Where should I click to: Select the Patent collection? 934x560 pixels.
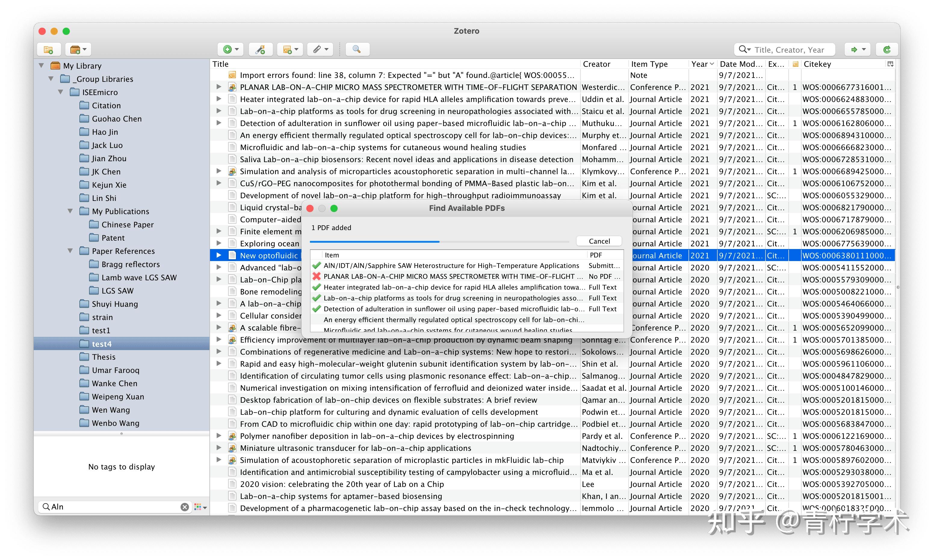[x=113, y=238]
